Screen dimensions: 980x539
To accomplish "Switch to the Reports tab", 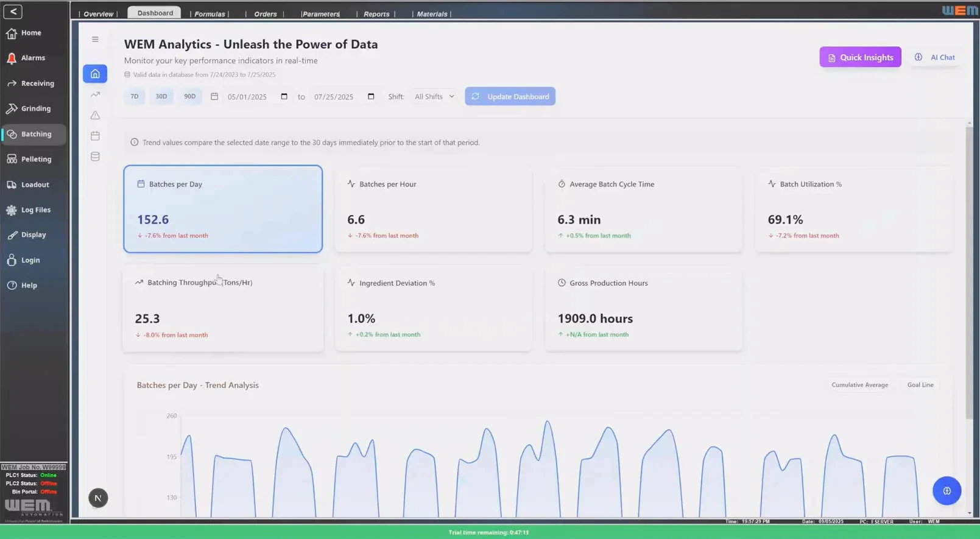I will click(x=376, y=13).
